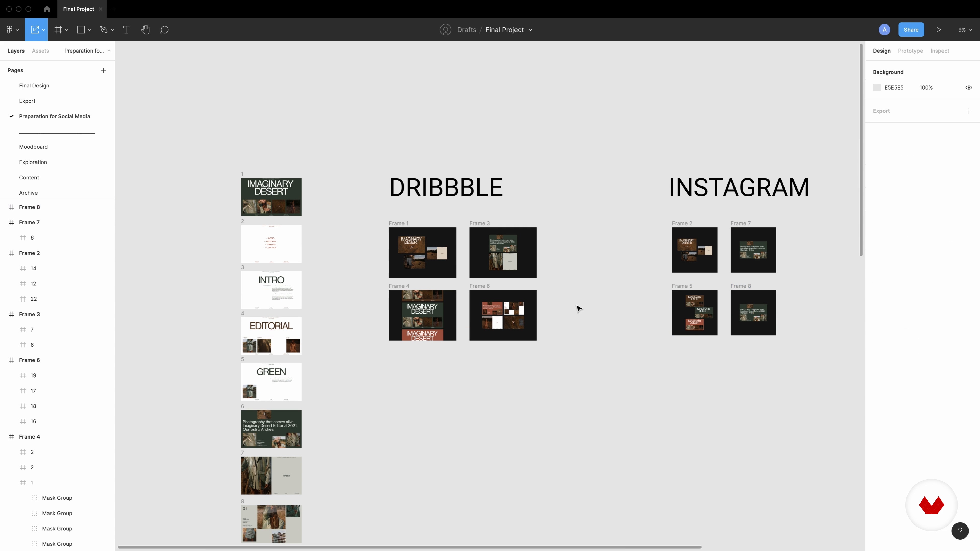Image resolution: width=980 pixels, height=551 pixels.
Task: Click mask icon of first Mask Group
Action: click(34, 498)
